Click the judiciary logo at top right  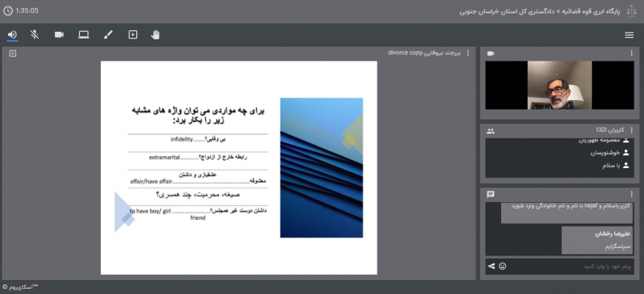click(x=631, y=11)
